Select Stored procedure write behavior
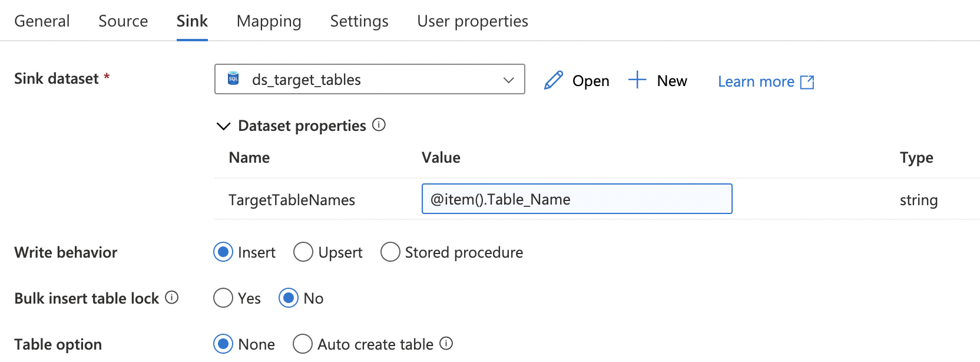The width and height of the screenshot is (980, 362). coord(390,252)
